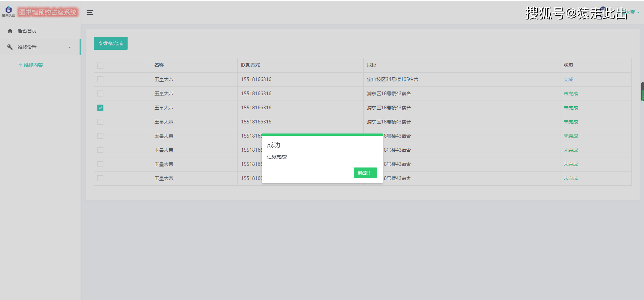The width and height of the screenshot is (644, 300).
Task: Click the 成功 dialog title
Action: pos(273,145)
